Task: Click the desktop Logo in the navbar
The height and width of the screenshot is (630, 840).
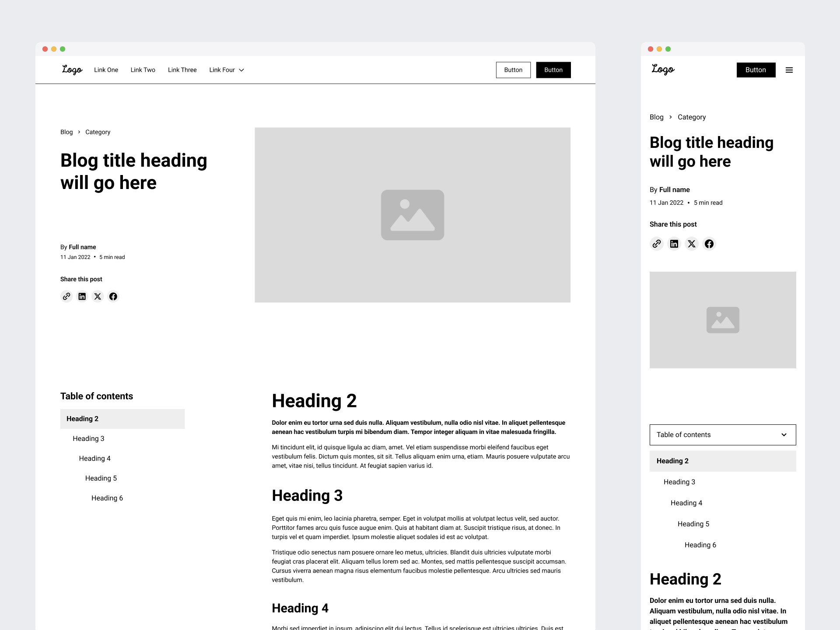Action: (x=72, y=70)
